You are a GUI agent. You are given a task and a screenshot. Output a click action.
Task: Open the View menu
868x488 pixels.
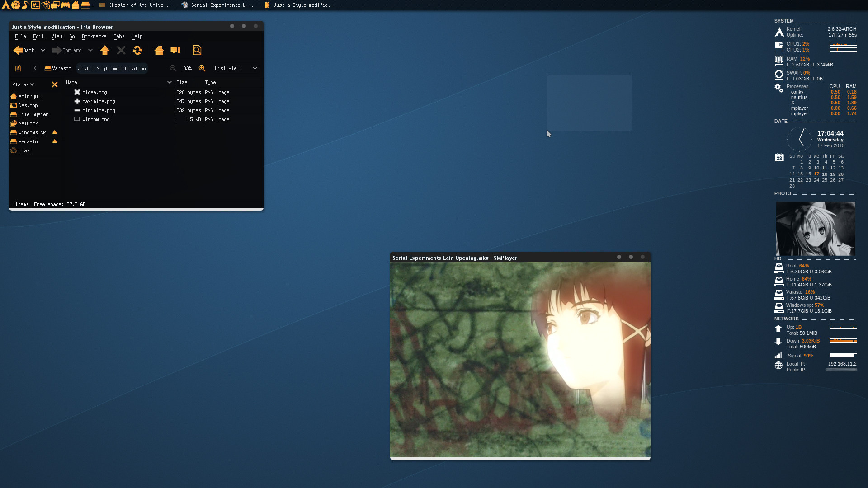57,36
